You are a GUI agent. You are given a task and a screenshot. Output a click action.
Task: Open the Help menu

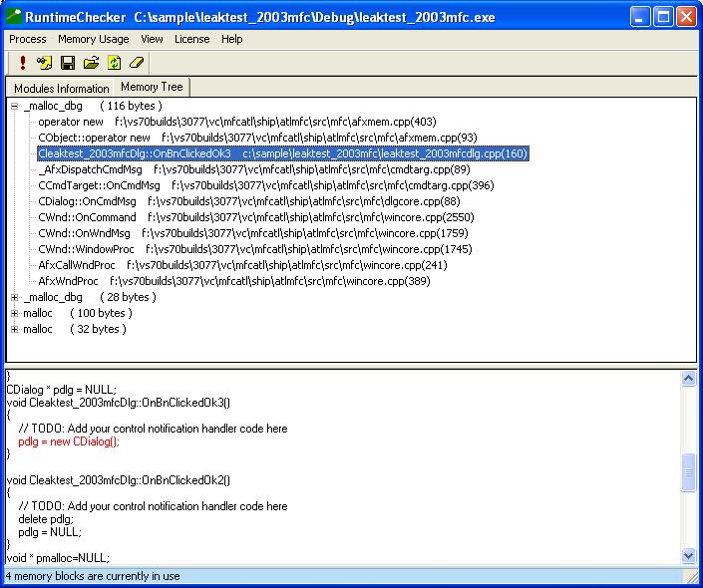(231, 39)
